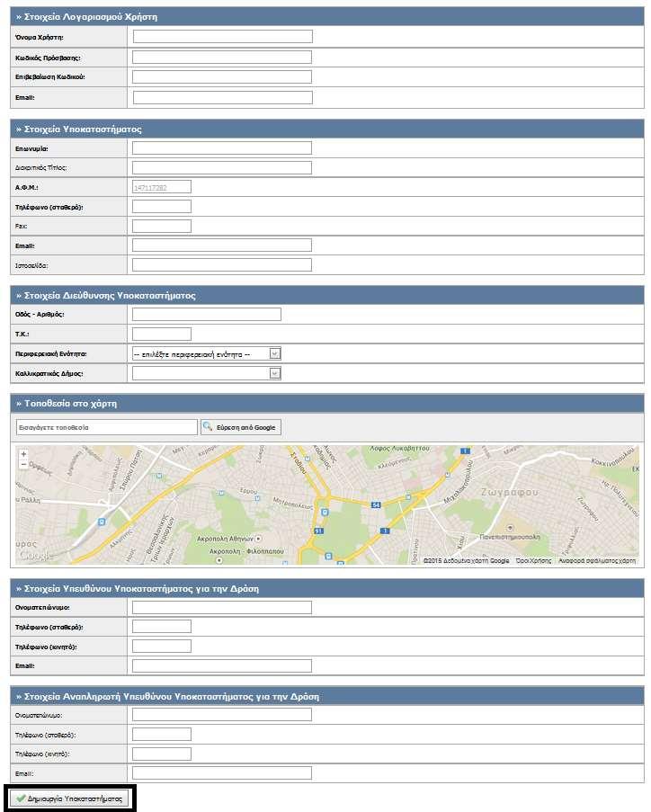Click Δημιουργία Υποκαταστήματος button
This screenshot has height=812, width=651.
[x=69, y=799]
